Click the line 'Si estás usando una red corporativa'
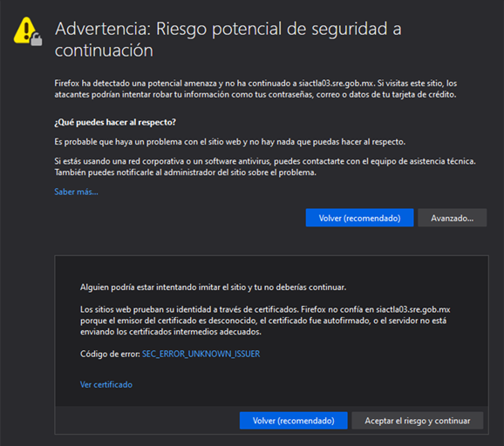 click(x=265, y=161)
